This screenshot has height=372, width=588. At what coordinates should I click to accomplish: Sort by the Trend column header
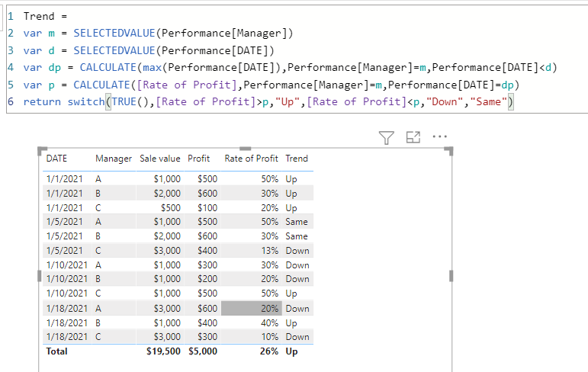pos(297,159)
